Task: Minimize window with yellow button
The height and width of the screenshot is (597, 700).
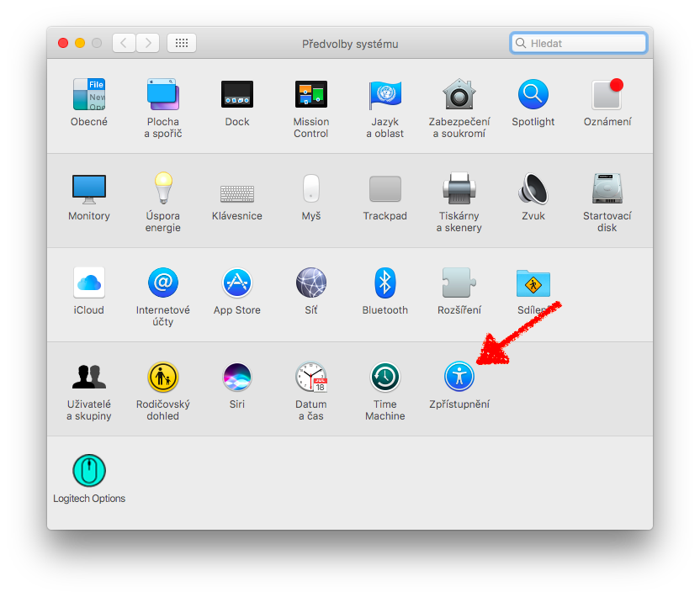Action: pos(80,43)
